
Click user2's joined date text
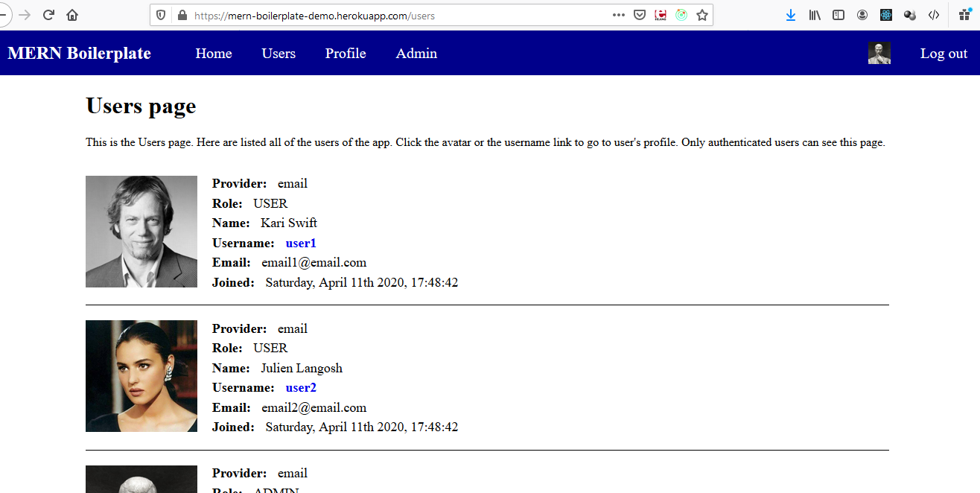(x=362, y=427)
